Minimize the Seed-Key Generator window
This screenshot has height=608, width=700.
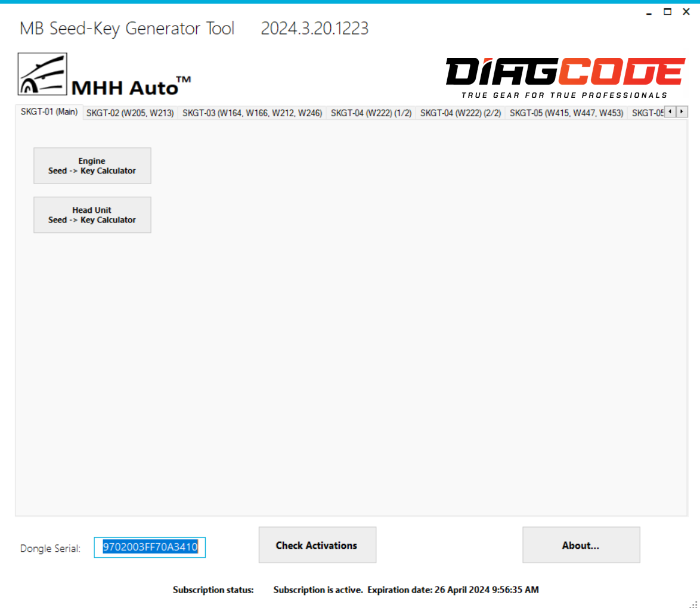(649, 13)
